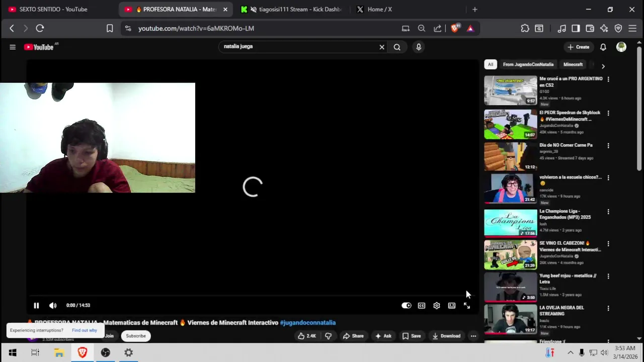Open options for Yung beef rojuu video

pyautogui.click(x=608, y=276)
